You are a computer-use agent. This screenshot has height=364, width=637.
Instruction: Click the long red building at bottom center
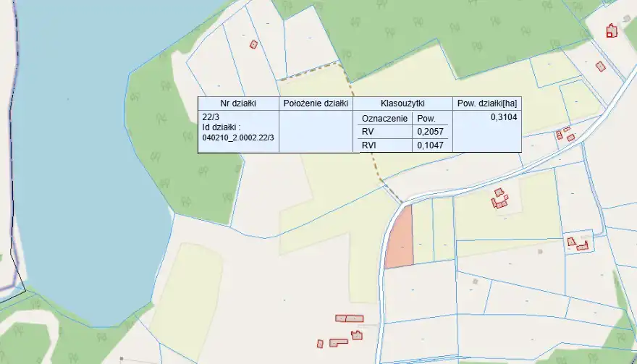pos(350,318)
